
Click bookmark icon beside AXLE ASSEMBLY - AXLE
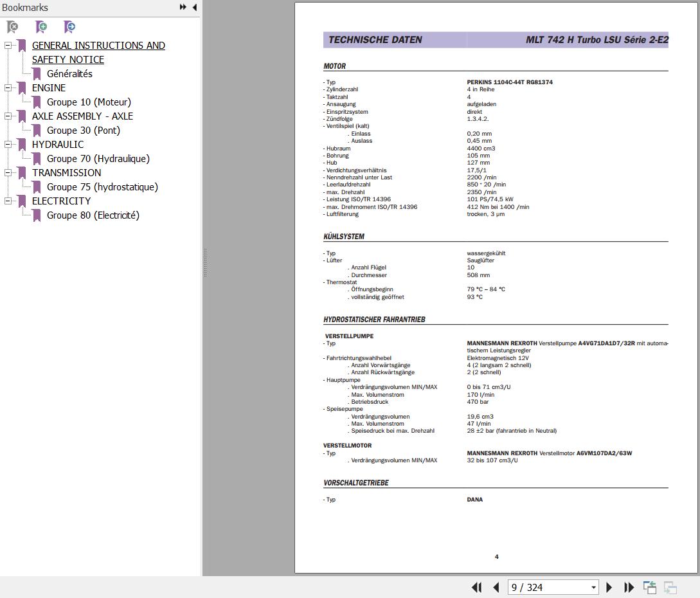[22, 116]
